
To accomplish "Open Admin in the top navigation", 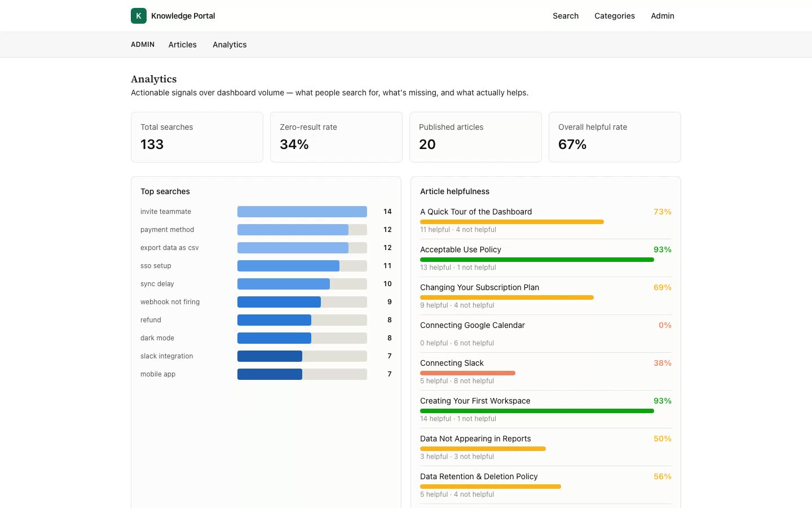I will [x=663, y=16].
